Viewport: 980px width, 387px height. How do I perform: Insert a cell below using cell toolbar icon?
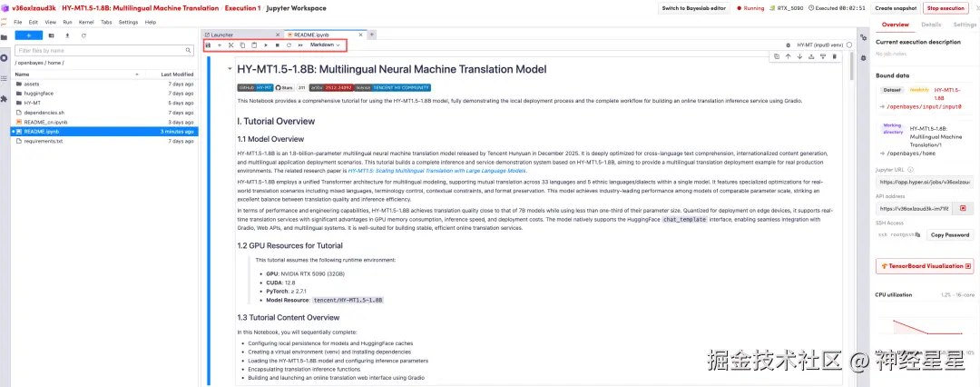822,56
